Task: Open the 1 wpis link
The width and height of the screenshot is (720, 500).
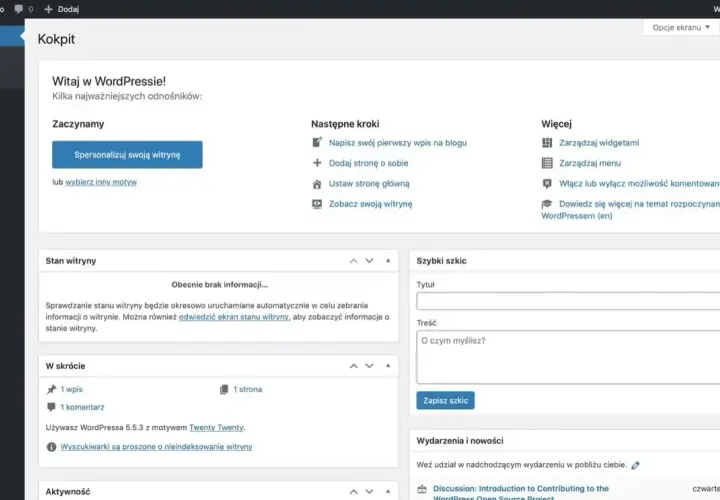Action: (72, 389)
